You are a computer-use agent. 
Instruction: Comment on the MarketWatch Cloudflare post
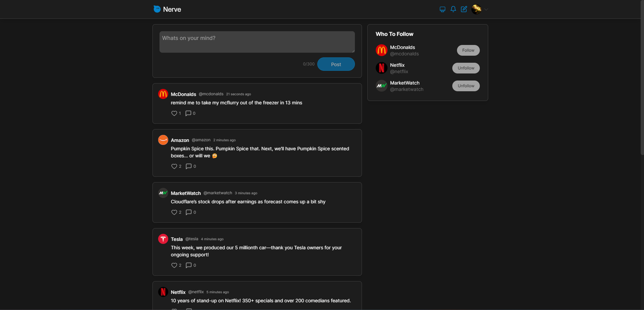pyautogui.click(x=189, y=212)
